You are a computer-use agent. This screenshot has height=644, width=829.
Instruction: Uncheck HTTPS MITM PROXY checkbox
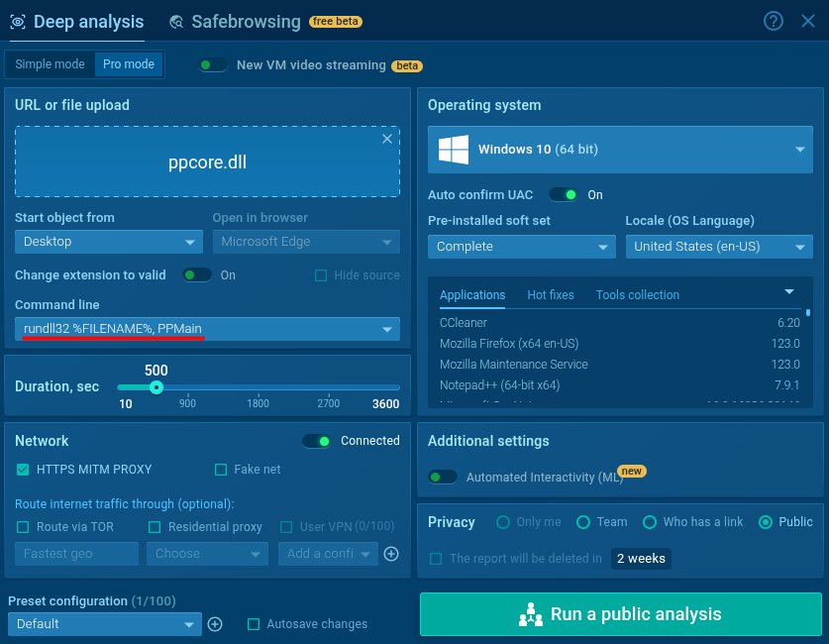point(23,470)
